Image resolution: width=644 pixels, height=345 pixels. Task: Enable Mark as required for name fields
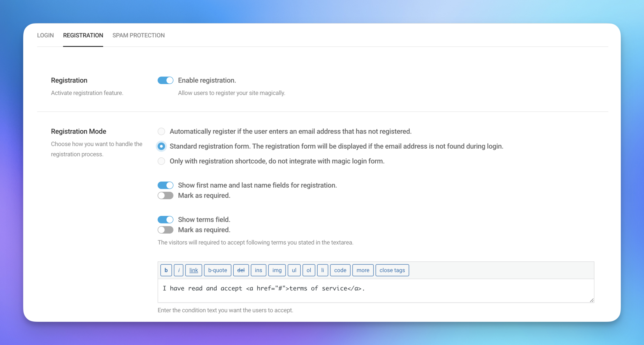165,195
